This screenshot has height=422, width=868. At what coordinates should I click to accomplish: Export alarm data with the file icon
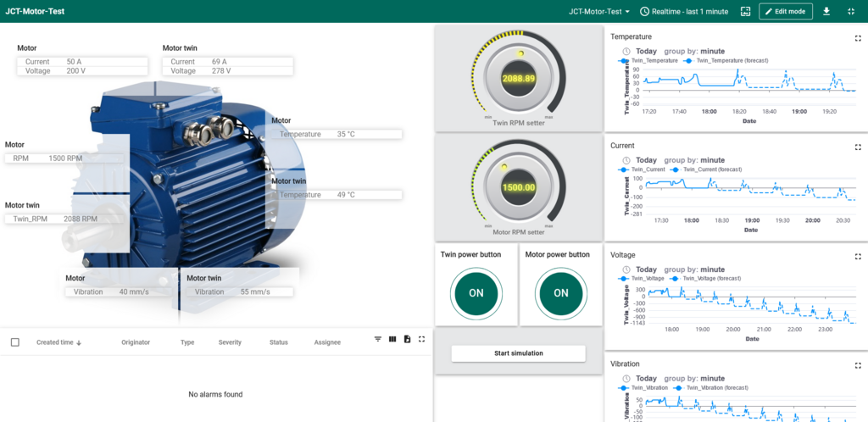point(407,339)
